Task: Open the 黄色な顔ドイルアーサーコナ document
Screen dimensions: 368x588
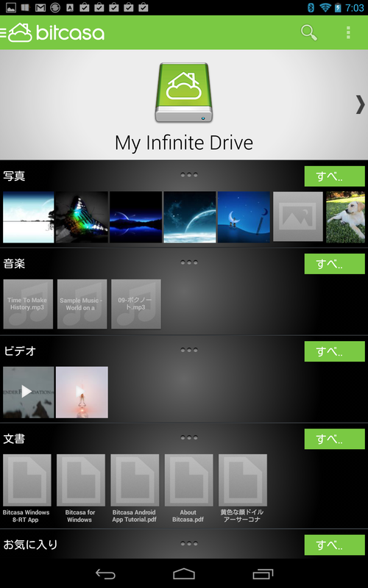Action: click(x=243, y=489)
